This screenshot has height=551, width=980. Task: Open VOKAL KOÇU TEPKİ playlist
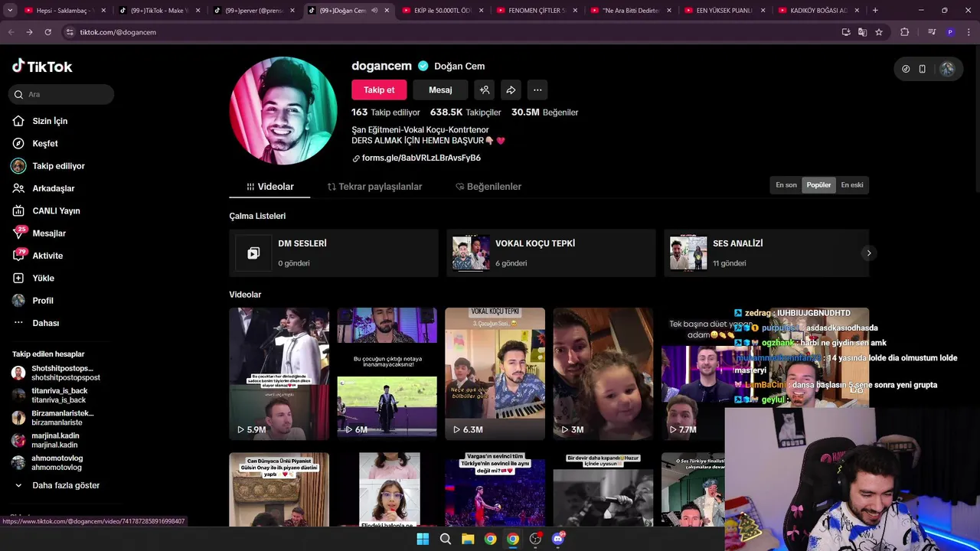(550, 253)
